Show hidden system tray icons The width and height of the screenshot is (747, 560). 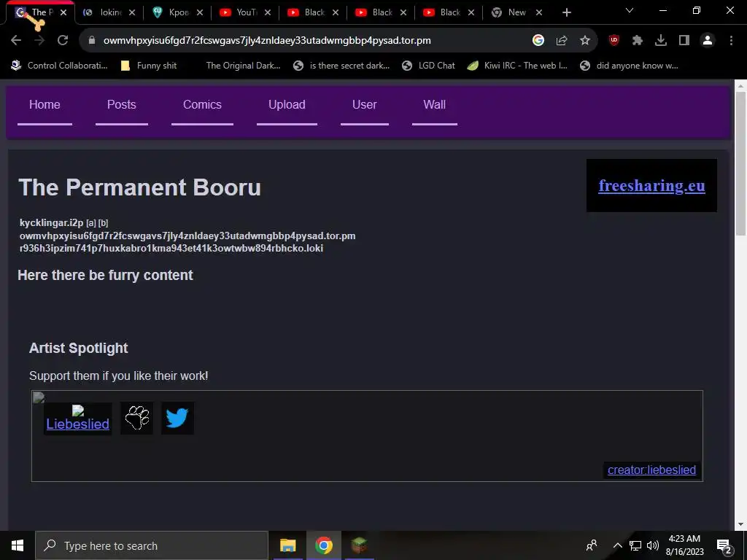coord(617,545)
